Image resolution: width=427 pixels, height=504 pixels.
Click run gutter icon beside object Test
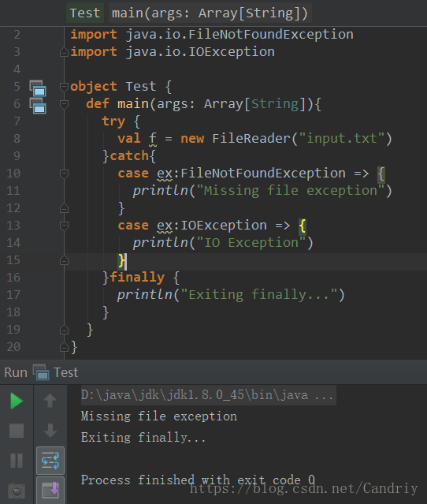click(x=38, y=88)
